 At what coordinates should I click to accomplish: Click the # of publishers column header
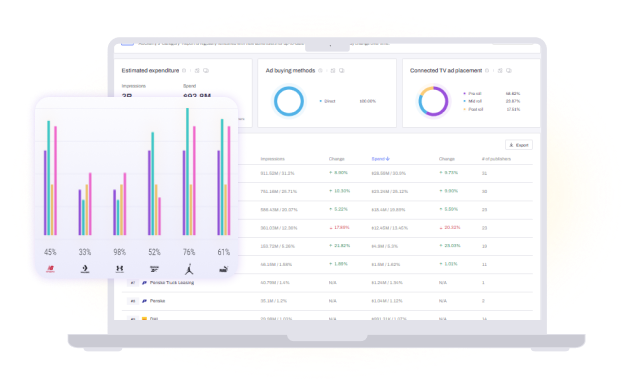496,159
